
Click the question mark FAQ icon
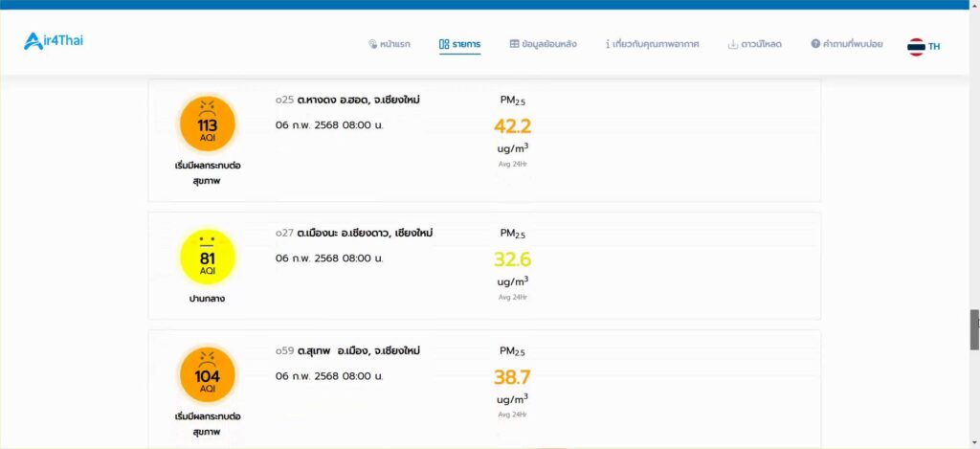[x=815, y=44]
